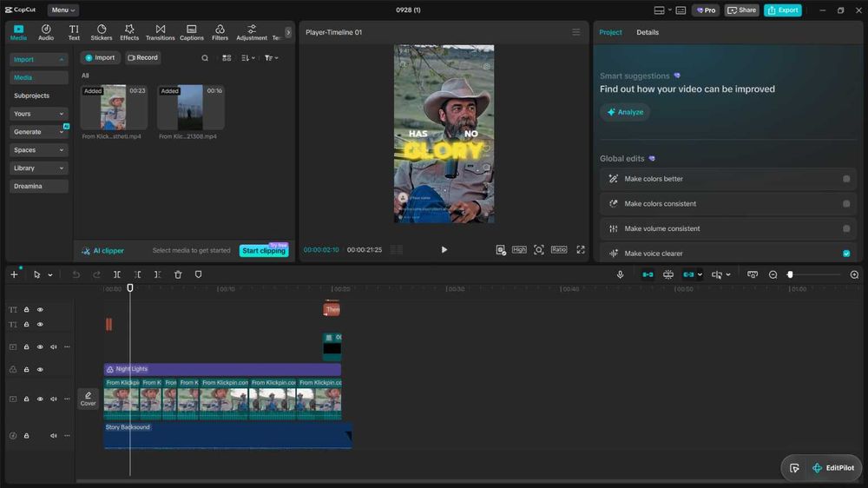
Task: Click the Export button
Action: (782, 10)
